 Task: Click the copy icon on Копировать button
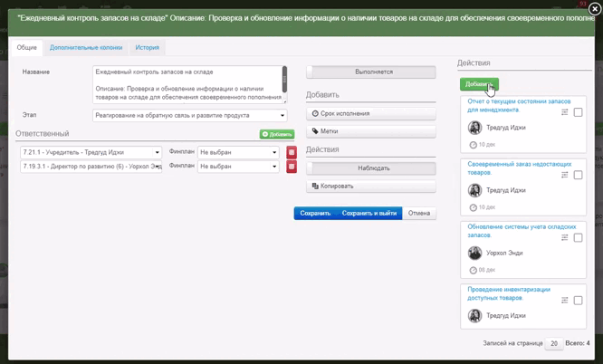(315, 186)
